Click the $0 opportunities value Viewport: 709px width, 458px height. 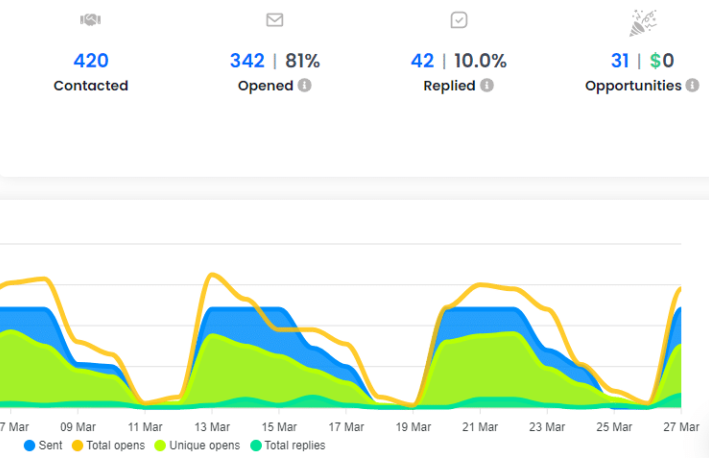click(661, 61)
